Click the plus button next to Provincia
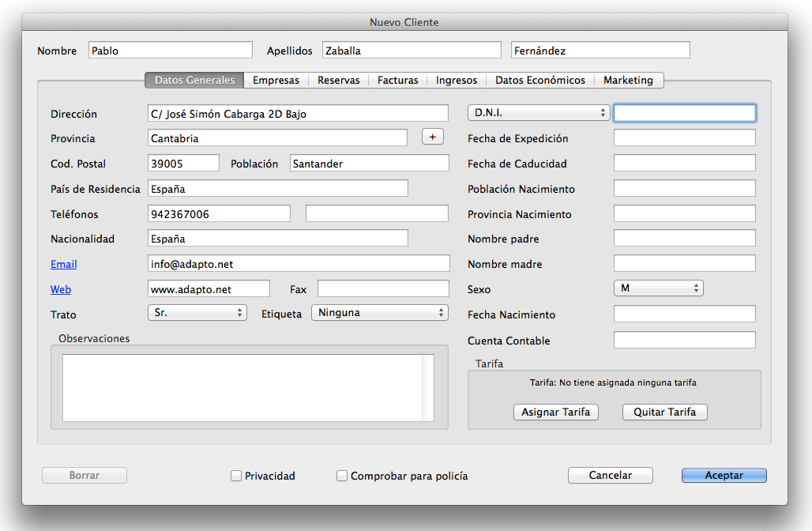This screenshot has height=531, width=812. [432, 137]
